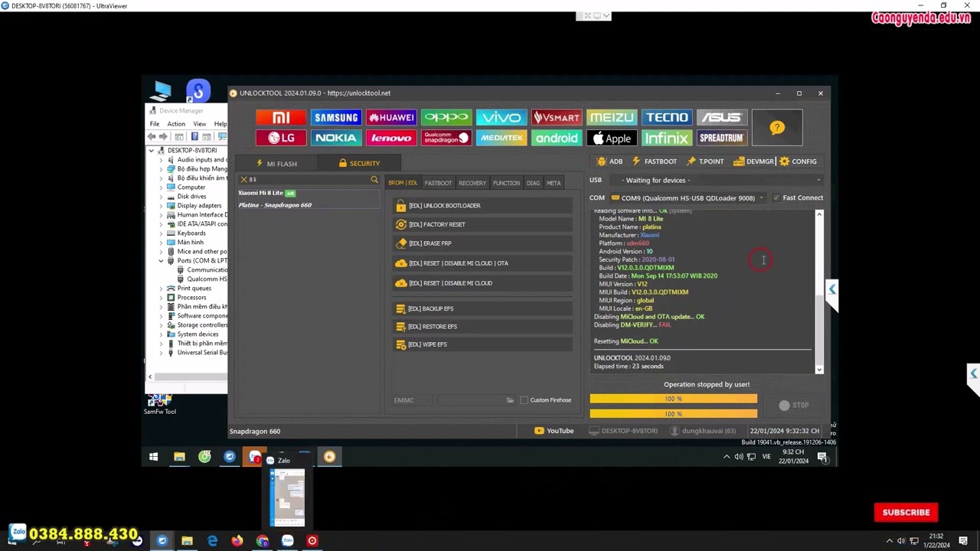Select the Spreadtrum brand logo
980x551 pixels.
click(722, 138)
